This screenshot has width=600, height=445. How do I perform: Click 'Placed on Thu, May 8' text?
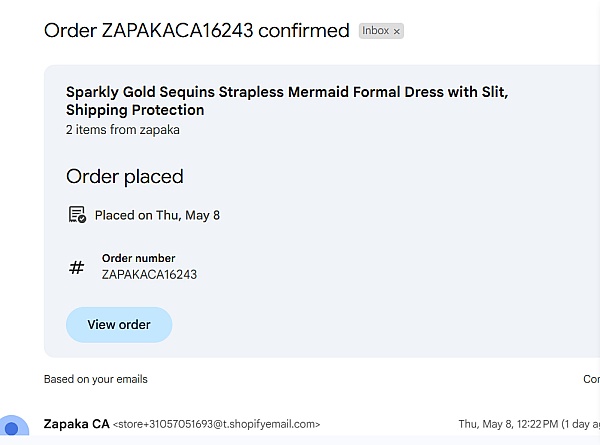(x=157, y=215)
